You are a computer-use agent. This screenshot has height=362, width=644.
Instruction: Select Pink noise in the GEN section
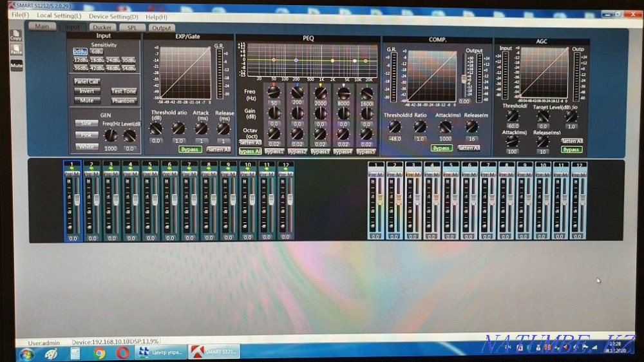point(86,135)
